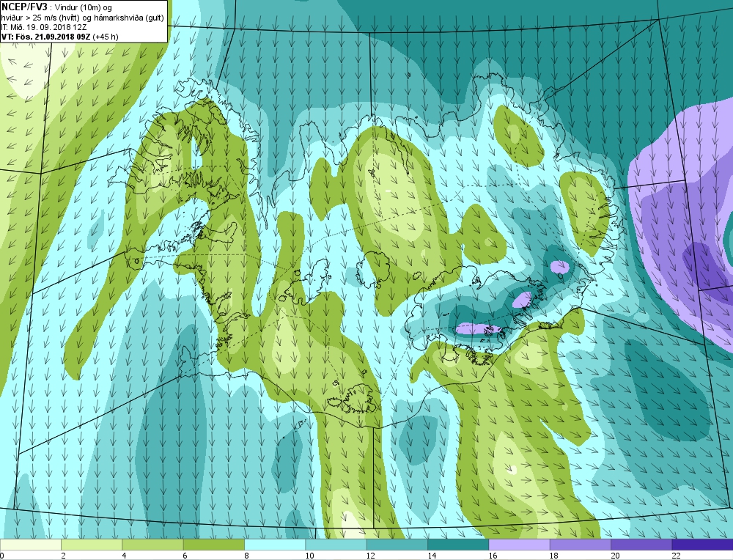This screenshot has width=733, height=560.
Task: Click the legend value label '22'
Action: (676, 556)
